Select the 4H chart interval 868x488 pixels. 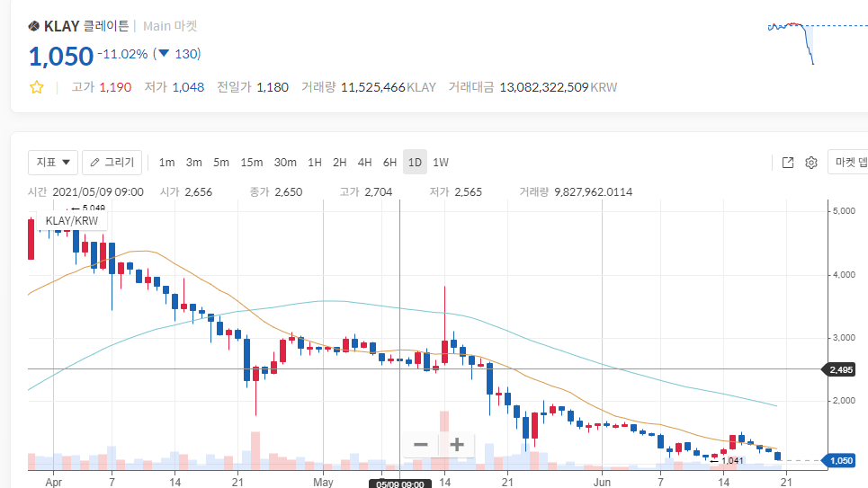click(364, 163)
